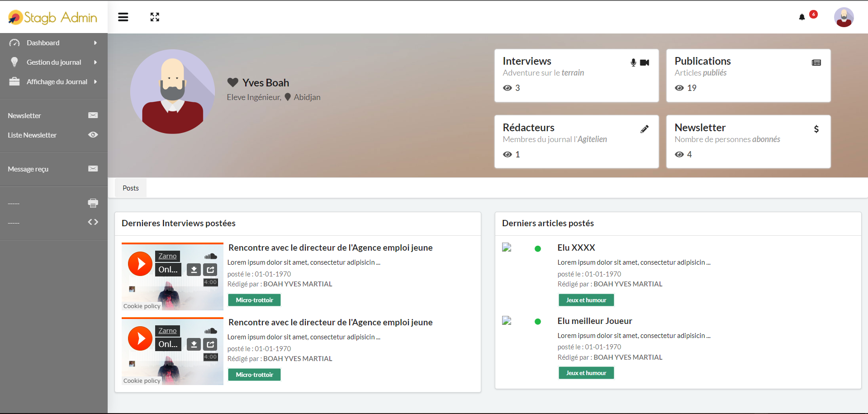This screenshot has width=868, height=414.
Task: Click the microphone icon on Interviews card
Action: 633,62
